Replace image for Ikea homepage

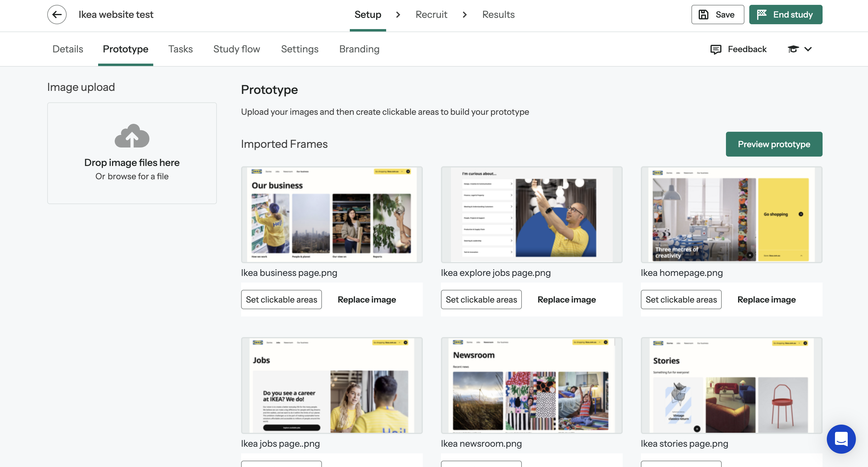(766, 300)
